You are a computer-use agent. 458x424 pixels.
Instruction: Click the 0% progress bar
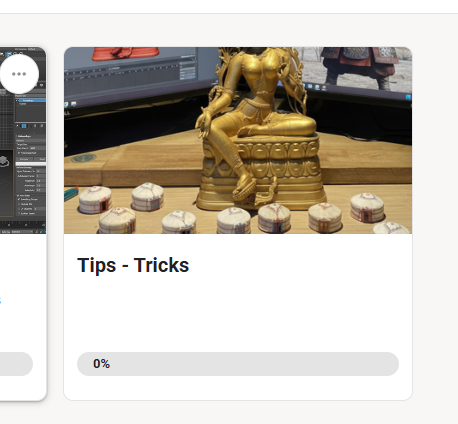pos(238,364)
